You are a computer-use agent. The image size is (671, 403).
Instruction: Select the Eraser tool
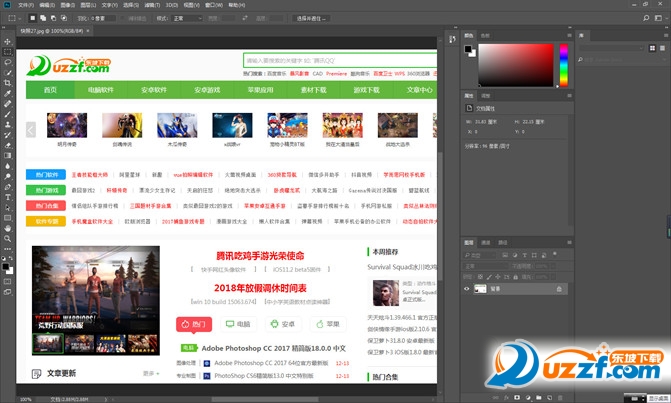[x=7, y=145]
